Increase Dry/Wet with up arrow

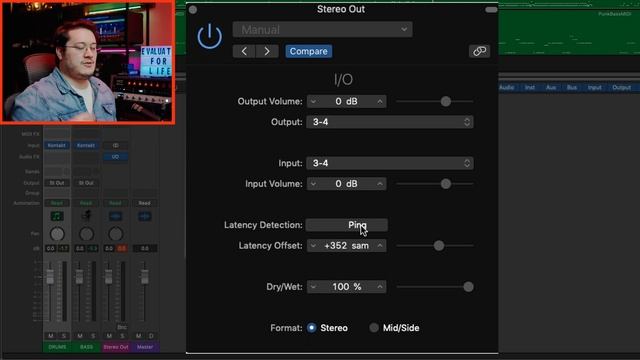click(x=380, y=287)
